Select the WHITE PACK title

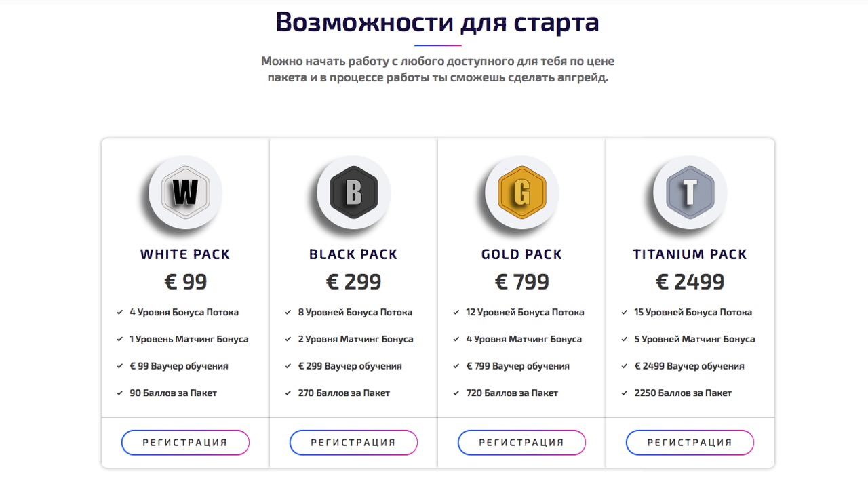pos(185,254)
